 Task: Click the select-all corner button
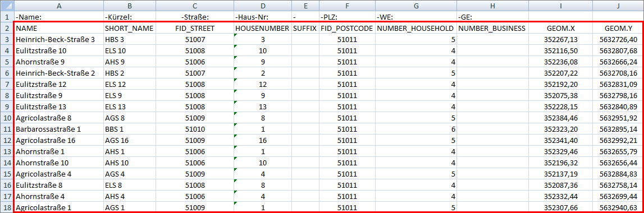pyautogui.click(x=7, y=6)
